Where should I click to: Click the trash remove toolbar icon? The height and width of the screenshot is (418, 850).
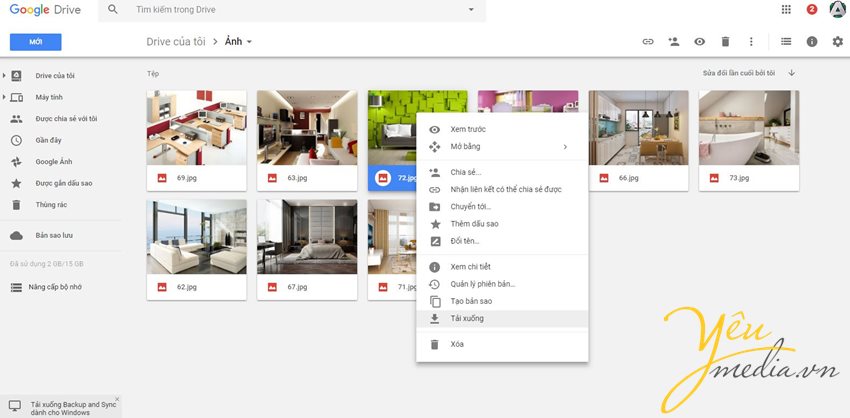[725, 41]
